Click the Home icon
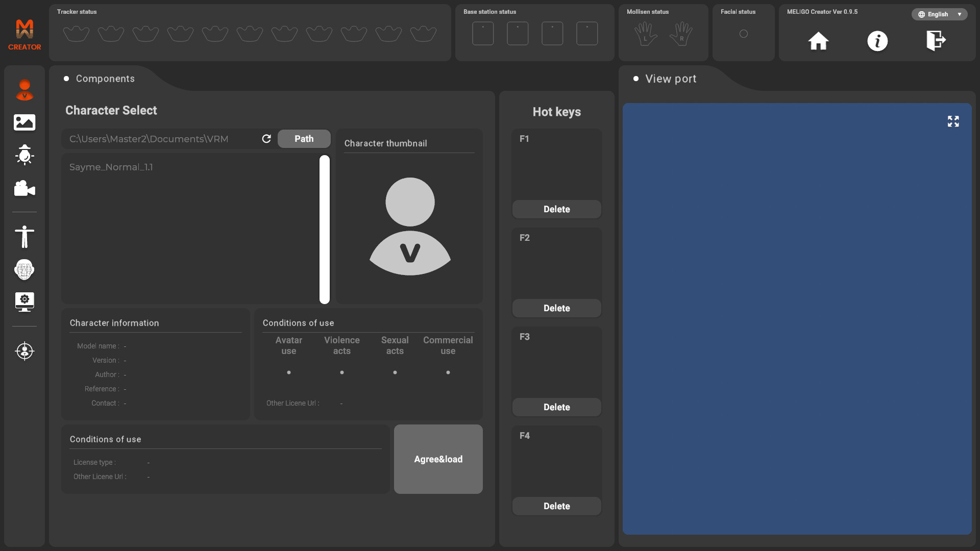 [x=818, y=41]
